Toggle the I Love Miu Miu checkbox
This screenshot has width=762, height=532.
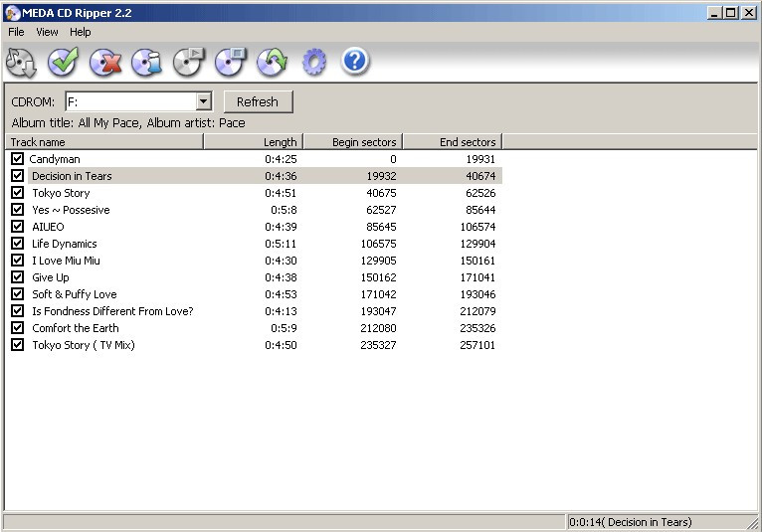click(x=18, y=260)
